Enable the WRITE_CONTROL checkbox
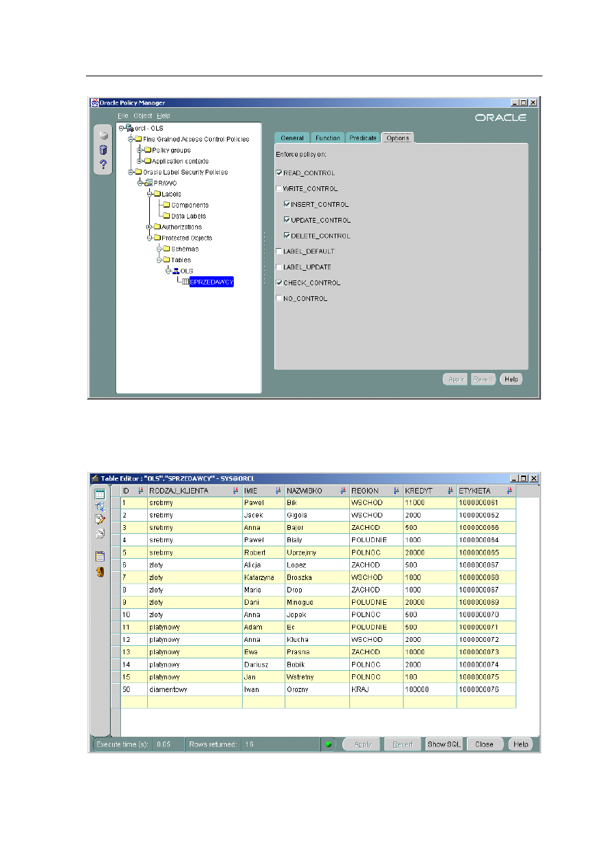The width and height of the screenshot is (614, 868). (x=278, y=188)
